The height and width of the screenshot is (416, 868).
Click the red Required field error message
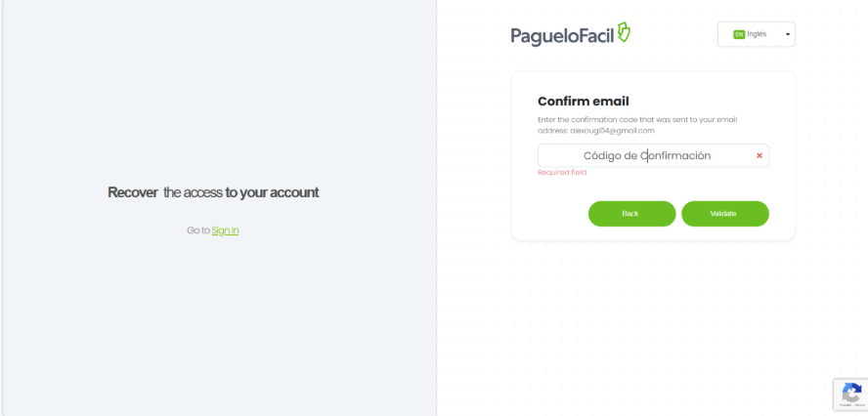(x=562, y=172)
